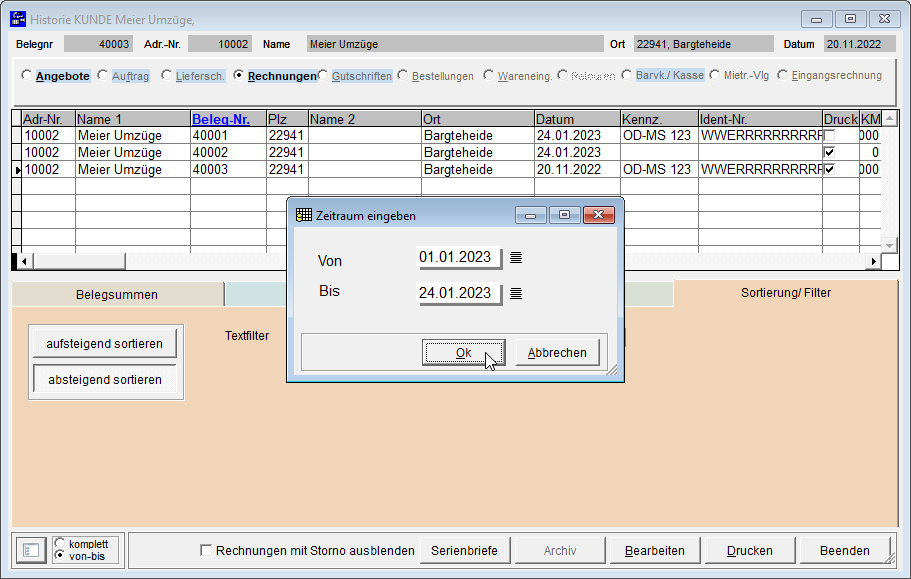The image size is (911, 579).
Task: Click the Bis date input field
Action: click(x=459, y=293)
